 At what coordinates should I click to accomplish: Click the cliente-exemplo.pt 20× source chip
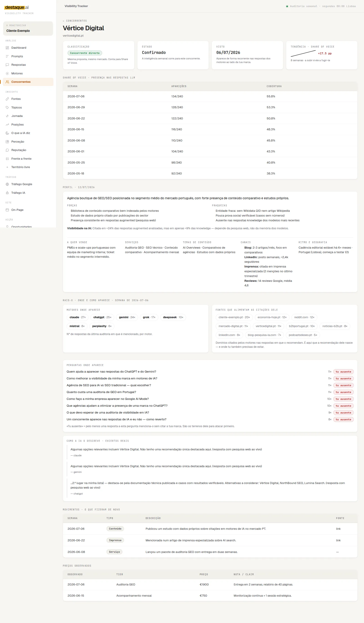click(x=234, y=317)
